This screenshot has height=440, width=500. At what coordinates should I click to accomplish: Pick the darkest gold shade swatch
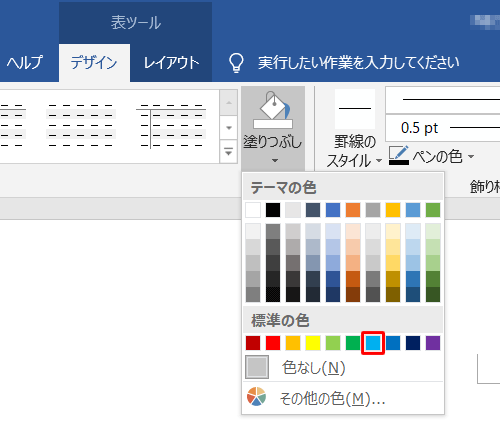tap(393, 294)
